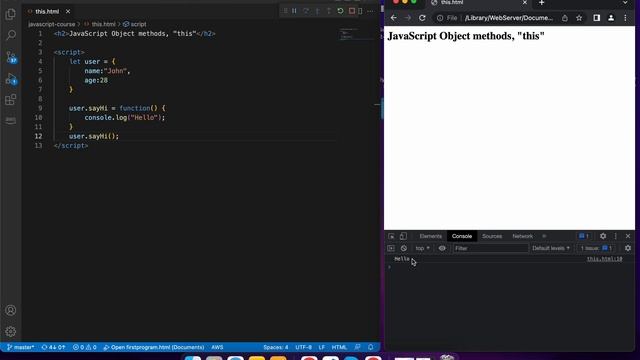Image resolution: width=640 pixels, height=360 pixels.
Task: Restart the debug session
Action: (340, 11)
